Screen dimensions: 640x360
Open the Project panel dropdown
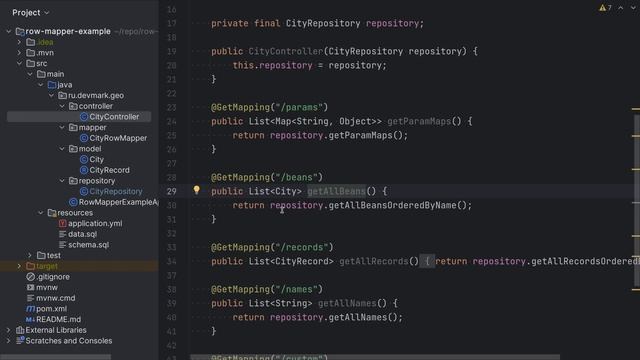coord(31,13)
